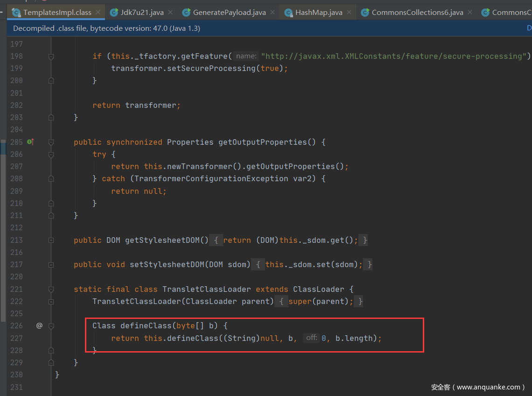Collapse the getOutputProperties method at line 205
This screenshot has width=532, height=396.
(51, 142)
